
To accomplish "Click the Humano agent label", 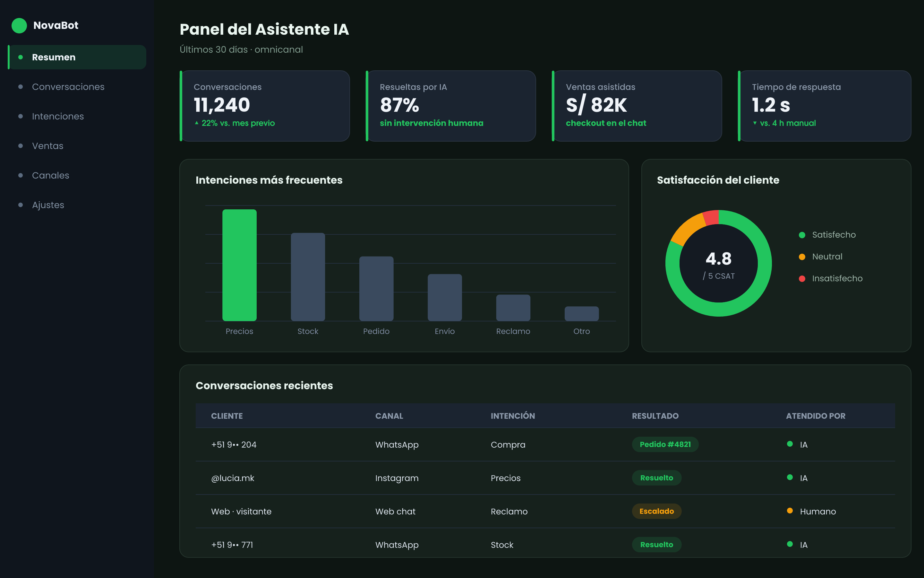I will coord(818,512).
